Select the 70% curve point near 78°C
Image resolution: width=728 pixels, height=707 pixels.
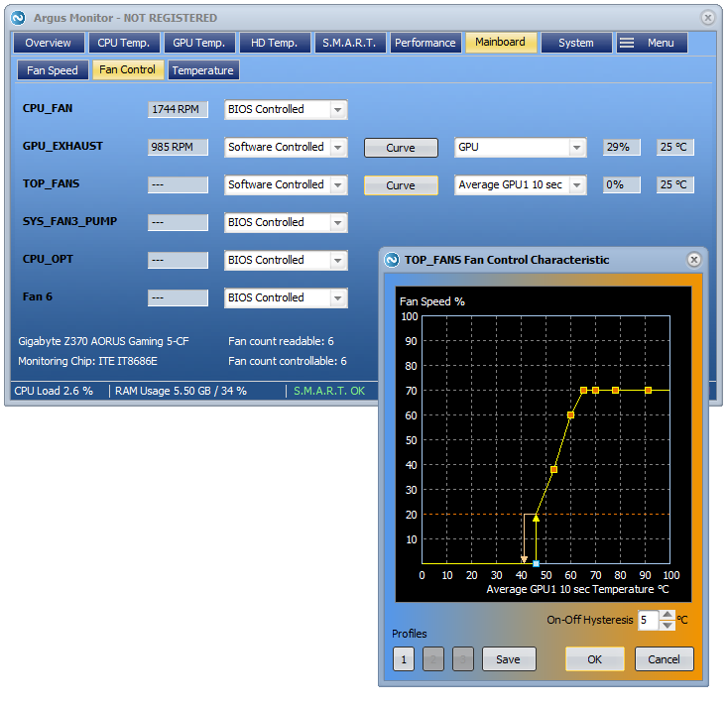point(615,391)
